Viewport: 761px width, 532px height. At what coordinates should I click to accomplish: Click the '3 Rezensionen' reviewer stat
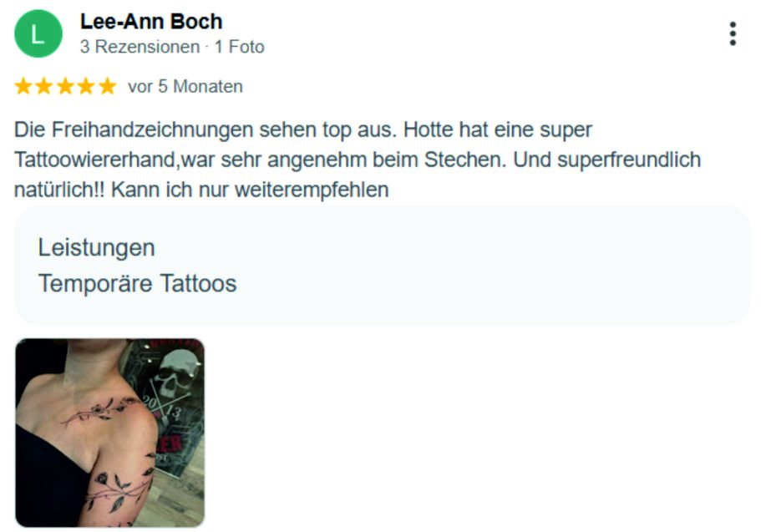click(x=140, y=47)
